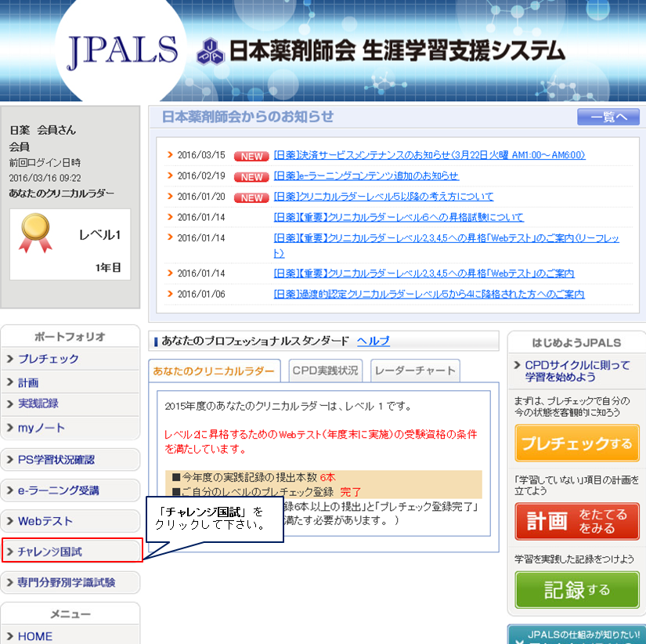This screenshot has width=646, height=644.
Task: Switch to the レーダーチャート tab
Action: (x=414, y=371)
